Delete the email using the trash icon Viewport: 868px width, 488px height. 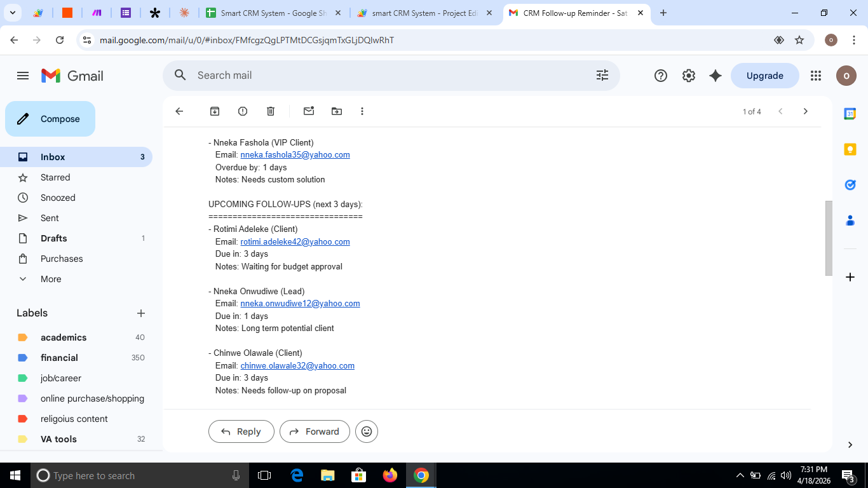point(271,111)
